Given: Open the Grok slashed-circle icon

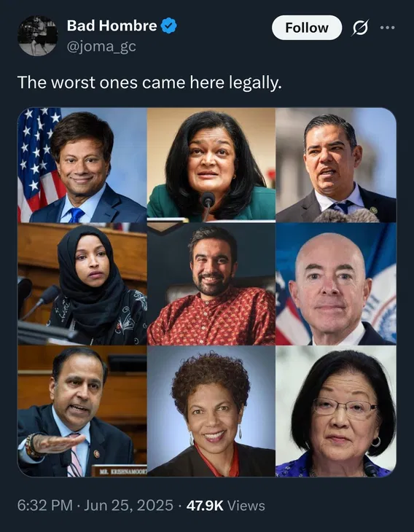Looking at the screenshot, I should pyautogui.click(x=360, y=28).
